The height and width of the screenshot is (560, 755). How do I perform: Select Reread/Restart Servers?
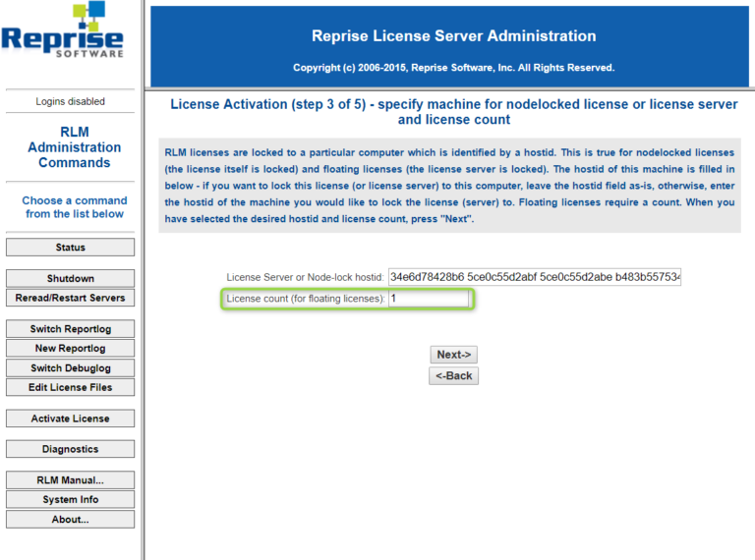[x=70, y=298]
